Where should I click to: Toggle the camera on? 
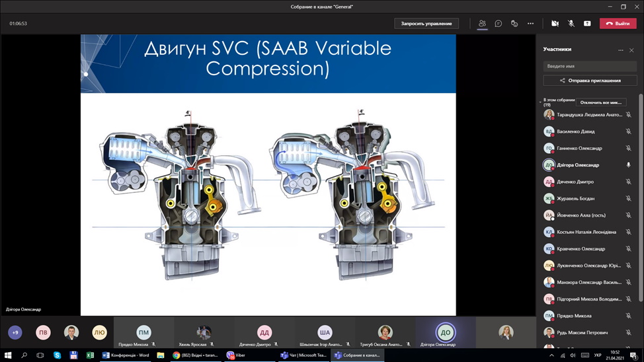point(555,23)
